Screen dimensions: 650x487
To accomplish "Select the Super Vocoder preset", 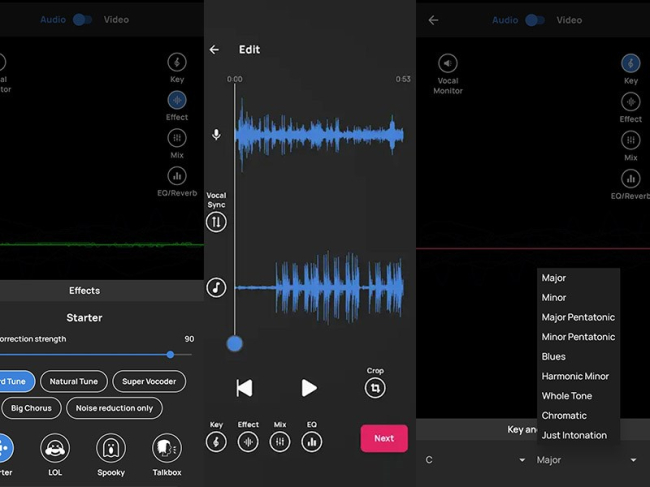I will tap(149, 381).
